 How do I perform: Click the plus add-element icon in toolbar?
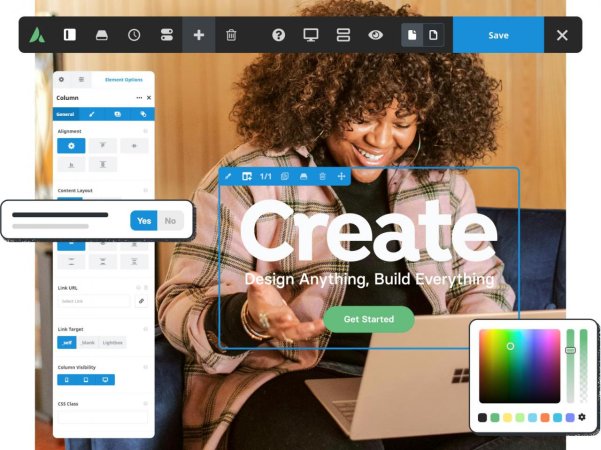tap(199, 35)
